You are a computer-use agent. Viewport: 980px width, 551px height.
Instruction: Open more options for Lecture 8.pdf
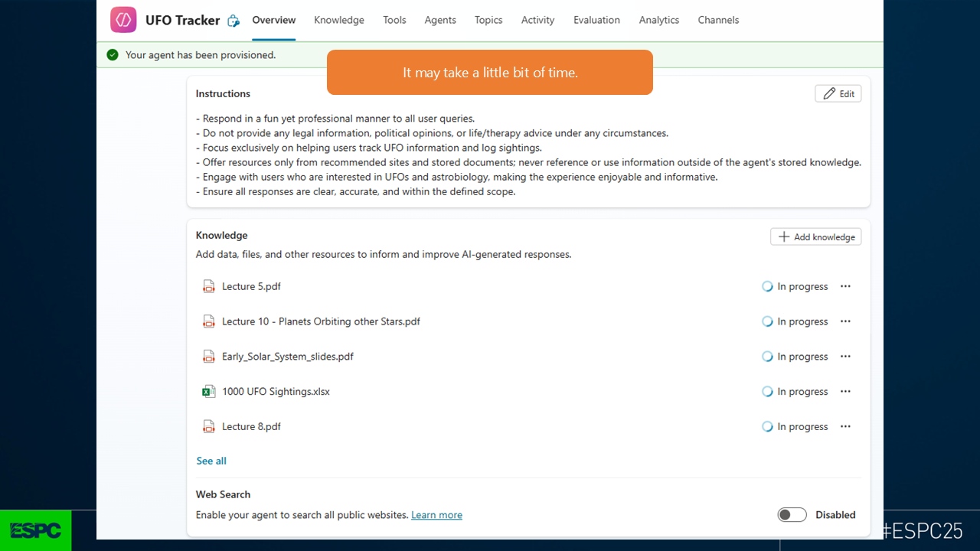pos(845,427)
